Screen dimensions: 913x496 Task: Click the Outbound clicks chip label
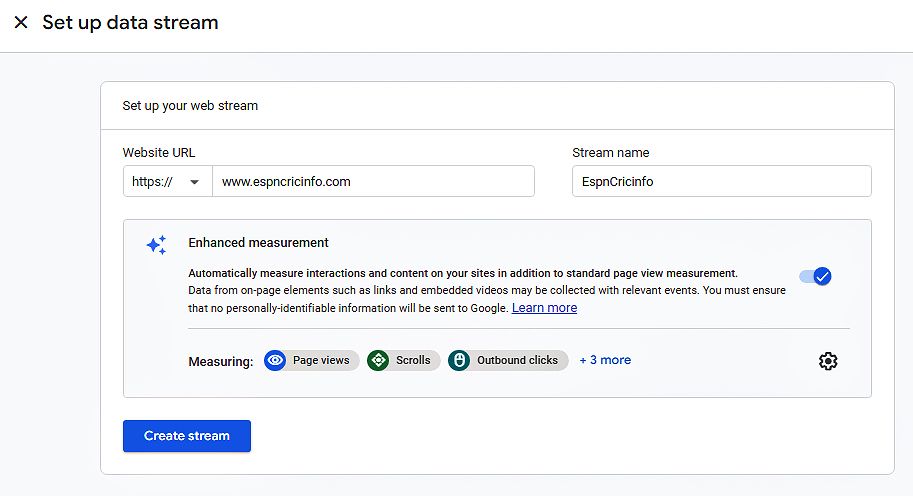[517, 360]
